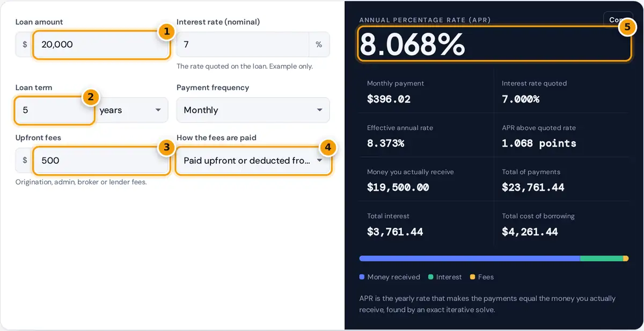Screen dimensions: 644x331
Task: Click the blue Money received legend swatch
Action: pos(362,277)
